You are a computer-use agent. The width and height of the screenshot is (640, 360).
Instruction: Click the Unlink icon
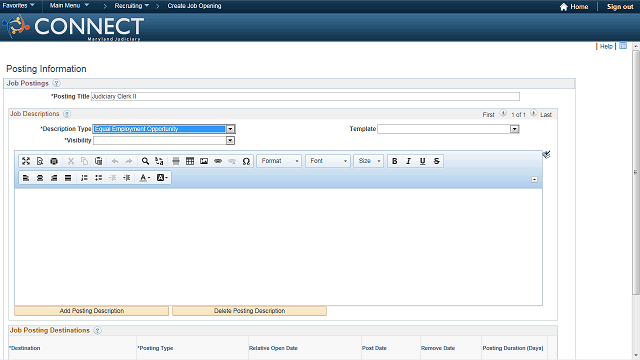click(232, 161)
